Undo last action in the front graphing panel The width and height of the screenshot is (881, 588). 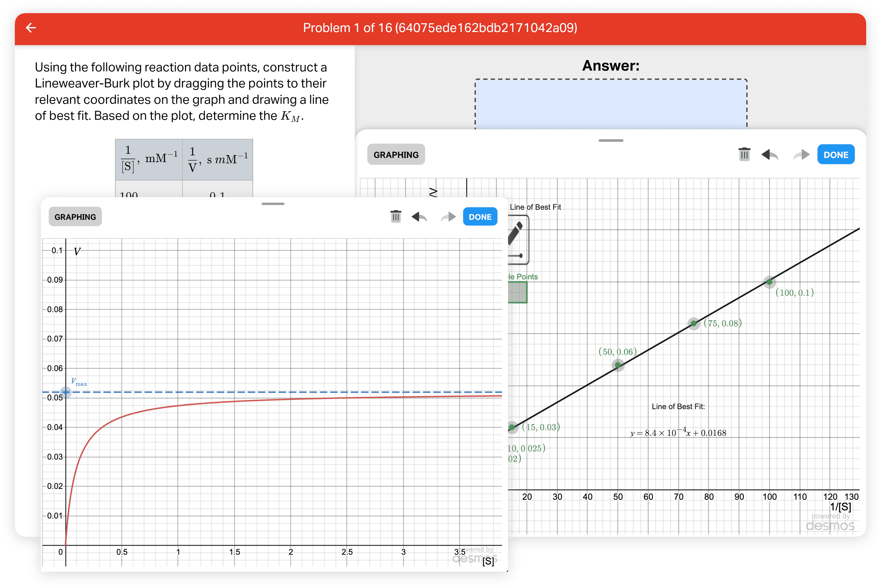click(x=419, y=217)
